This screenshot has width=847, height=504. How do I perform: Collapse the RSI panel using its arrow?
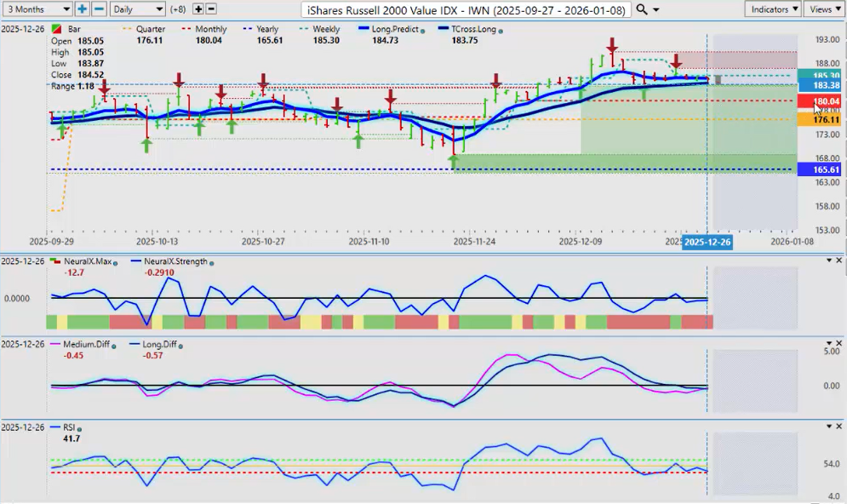pyautogui.click(x=829, y=426)
